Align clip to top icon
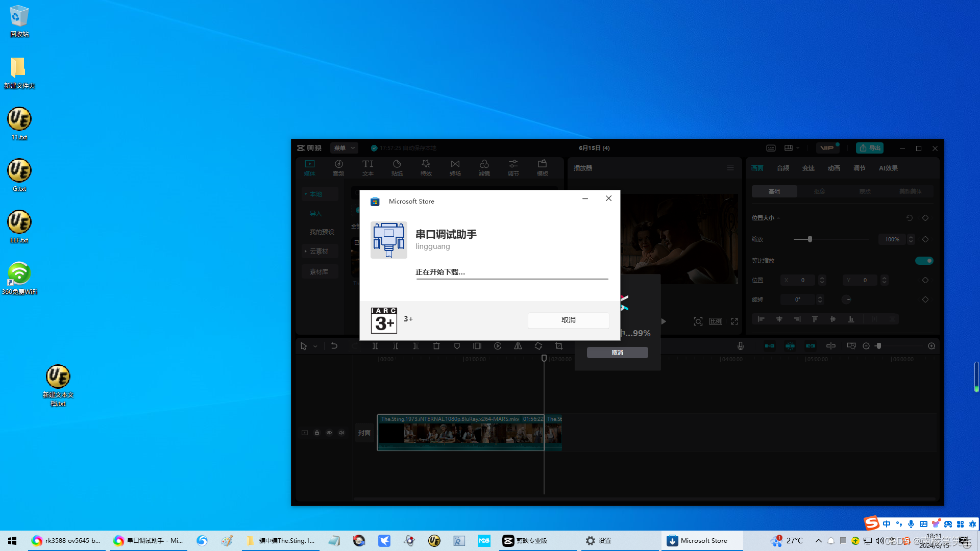The image size is (980, 551). 815,319
